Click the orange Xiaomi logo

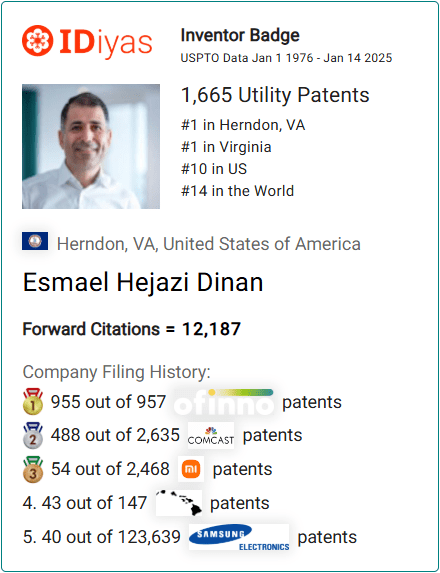pyautogui.click(x=191, y=469)
